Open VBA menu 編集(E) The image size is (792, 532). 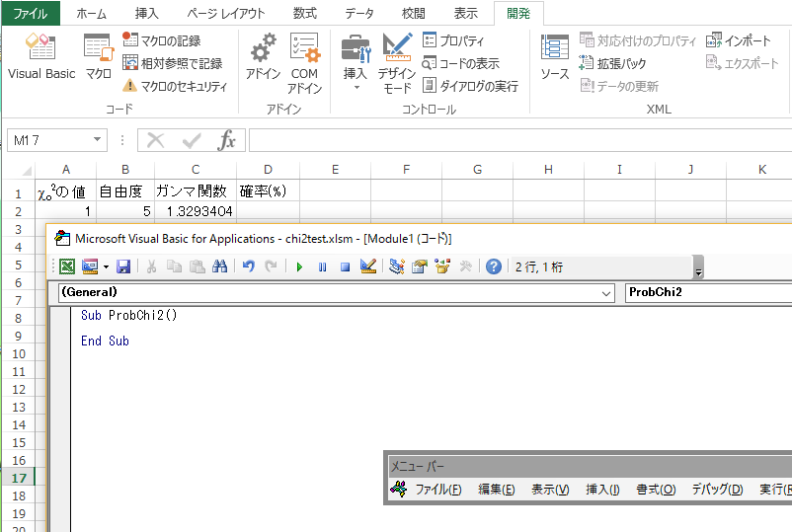pos(497,490)
